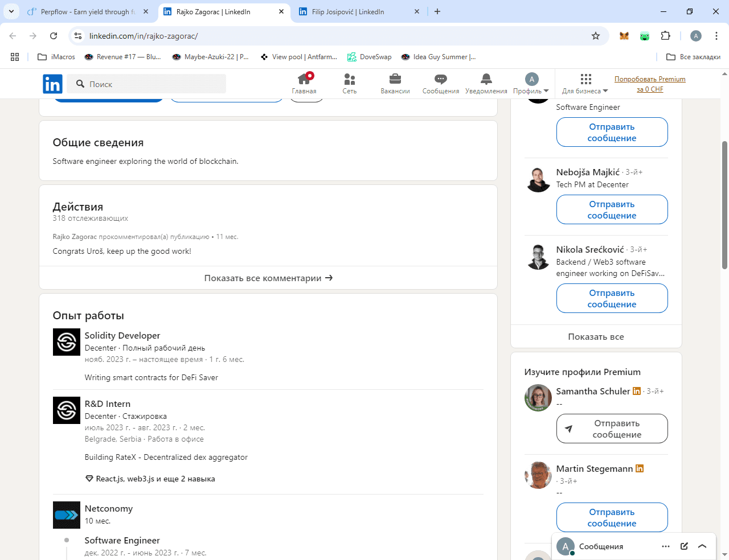Image resolution: width=729 pixels, height=560 pixels.
Task: Open Idea Guy Summer bookmark
Action: (x=439, y=57)
